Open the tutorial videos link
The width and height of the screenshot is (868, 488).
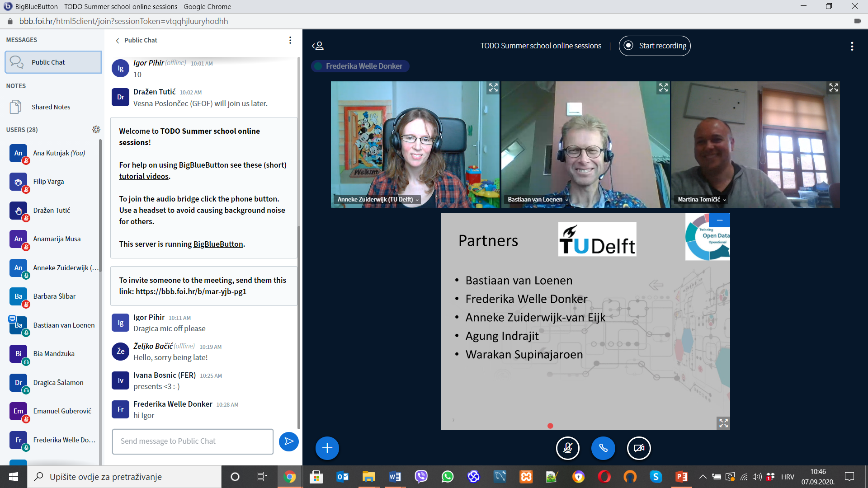pyautogui.click(x=144, y=176)
